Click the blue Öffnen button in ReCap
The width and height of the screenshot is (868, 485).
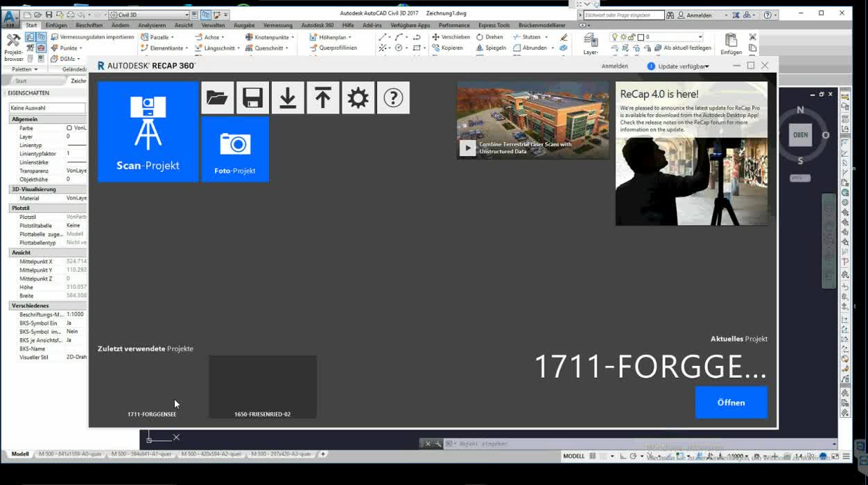731,403
